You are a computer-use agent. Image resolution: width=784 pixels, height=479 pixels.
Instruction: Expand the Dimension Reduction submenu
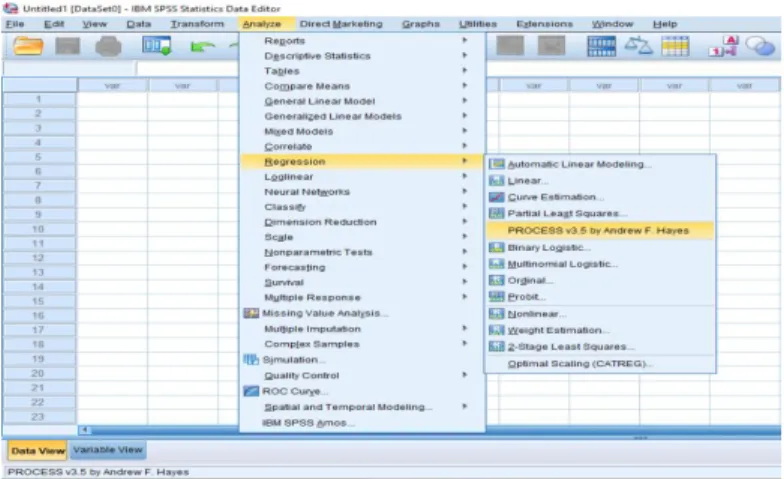(362, 222)
